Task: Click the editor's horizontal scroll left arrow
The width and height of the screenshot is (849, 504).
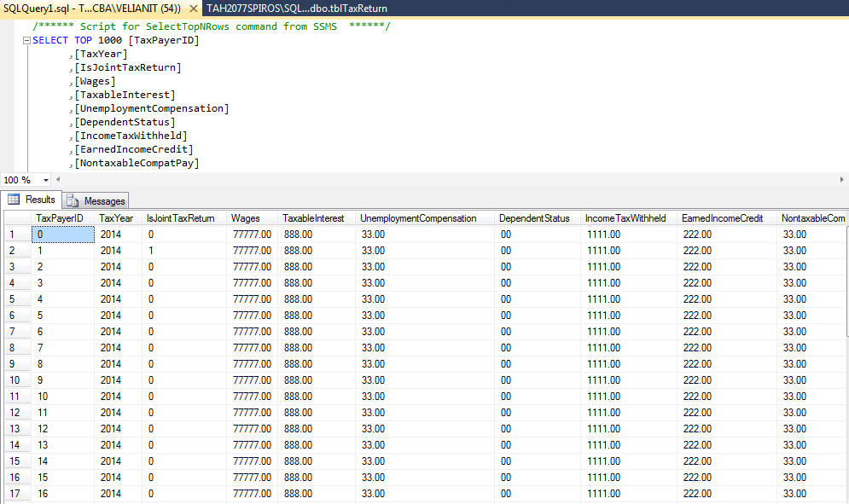Action: pos(58,179)
